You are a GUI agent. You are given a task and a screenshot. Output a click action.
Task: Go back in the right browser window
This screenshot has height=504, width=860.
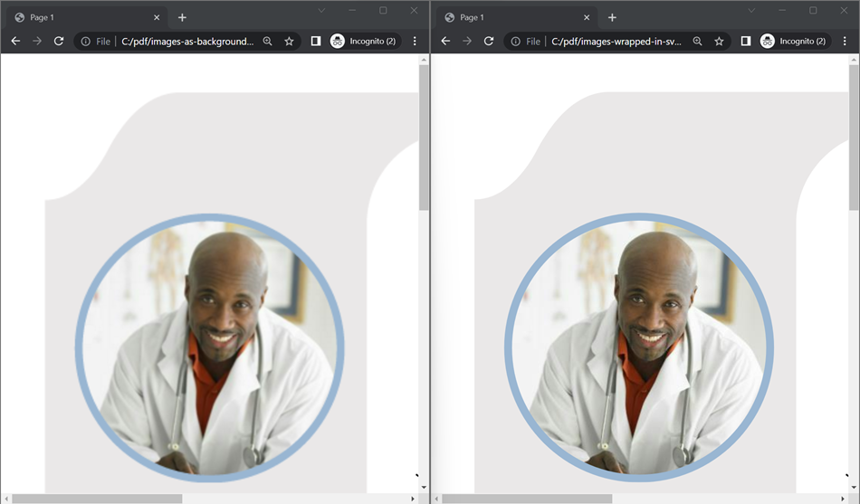click(x=446, y=41)
